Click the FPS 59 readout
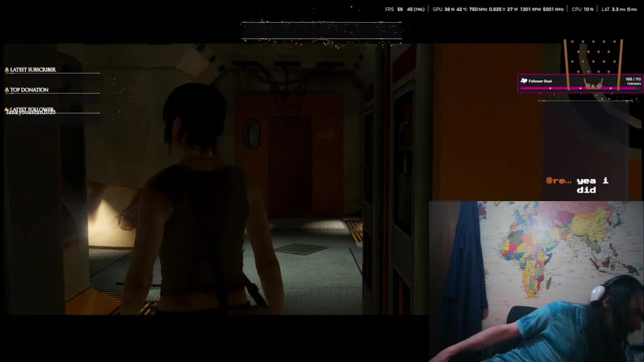The image size is (644, 362). click(394, 10)
